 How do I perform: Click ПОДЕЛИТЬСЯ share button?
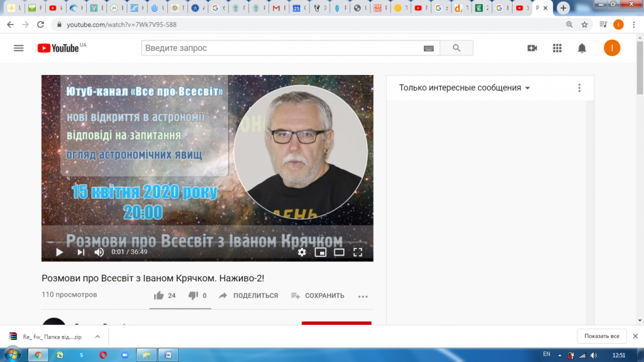point(248,295)
